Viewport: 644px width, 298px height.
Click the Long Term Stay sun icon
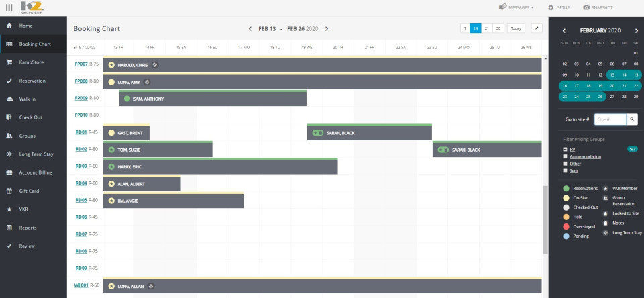point(9,154)
